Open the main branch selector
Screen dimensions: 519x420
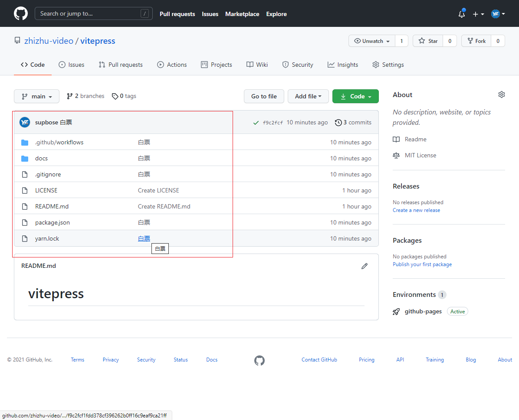37,96
